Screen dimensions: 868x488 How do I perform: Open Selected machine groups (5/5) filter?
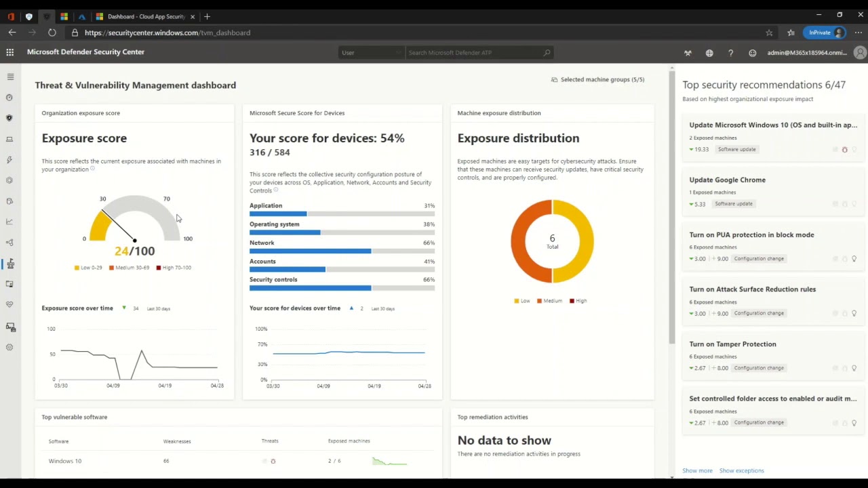click(x=597, y=80)
